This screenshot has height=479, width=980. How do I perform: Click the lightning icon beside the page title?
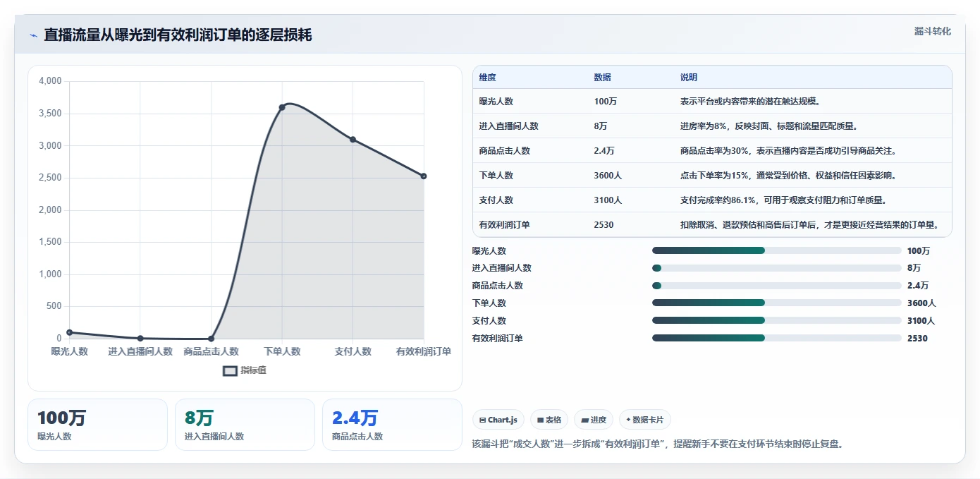click(x=33, y=35)
